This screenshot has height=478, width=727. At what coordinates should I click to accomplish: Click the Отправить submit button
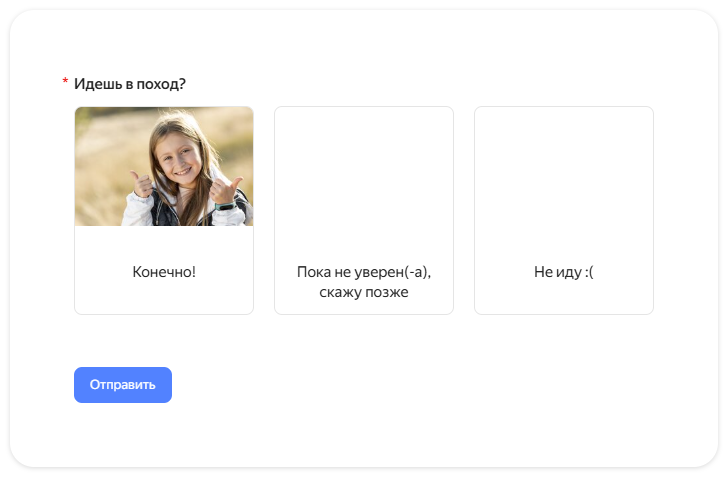tap(123, 385)
